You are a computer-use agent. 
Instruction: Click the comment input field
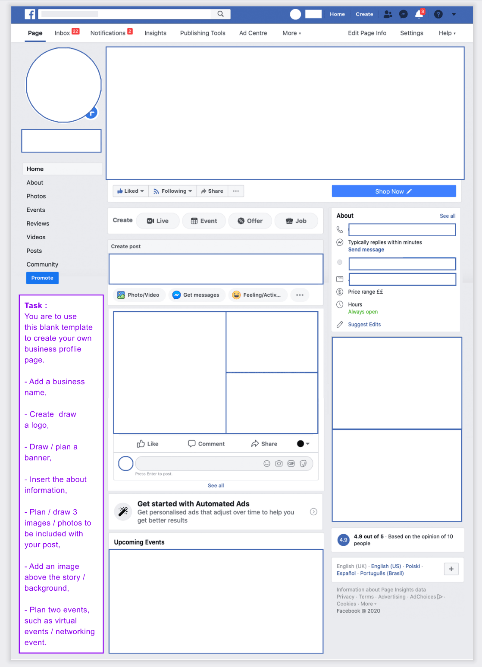click(x=224, y=464)
